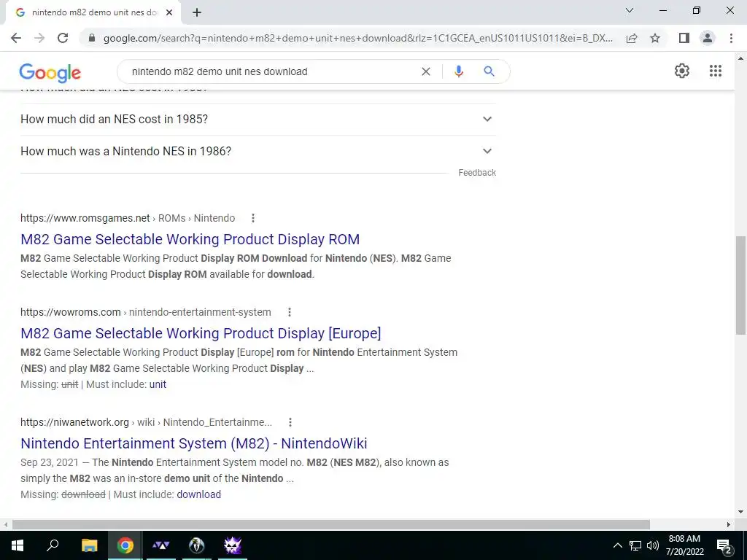Open the Windows Start menu
Screen dimensions: 747x560
coord(18,545)
